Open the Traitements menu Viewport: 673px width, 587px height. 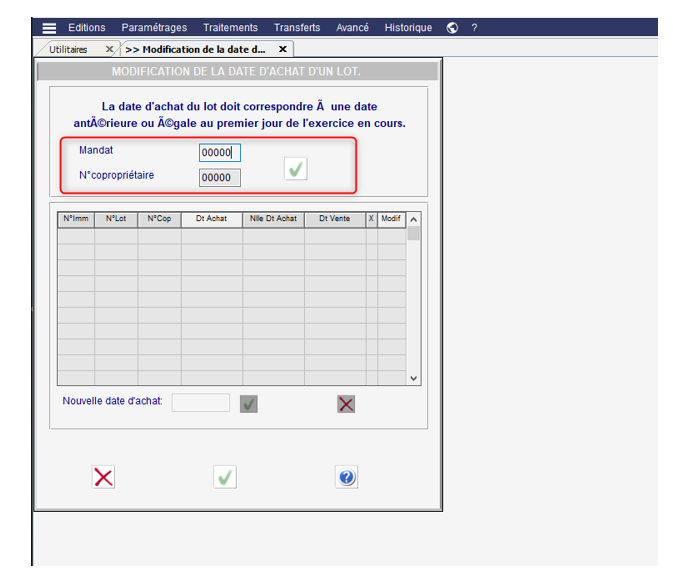pos(230,28)
